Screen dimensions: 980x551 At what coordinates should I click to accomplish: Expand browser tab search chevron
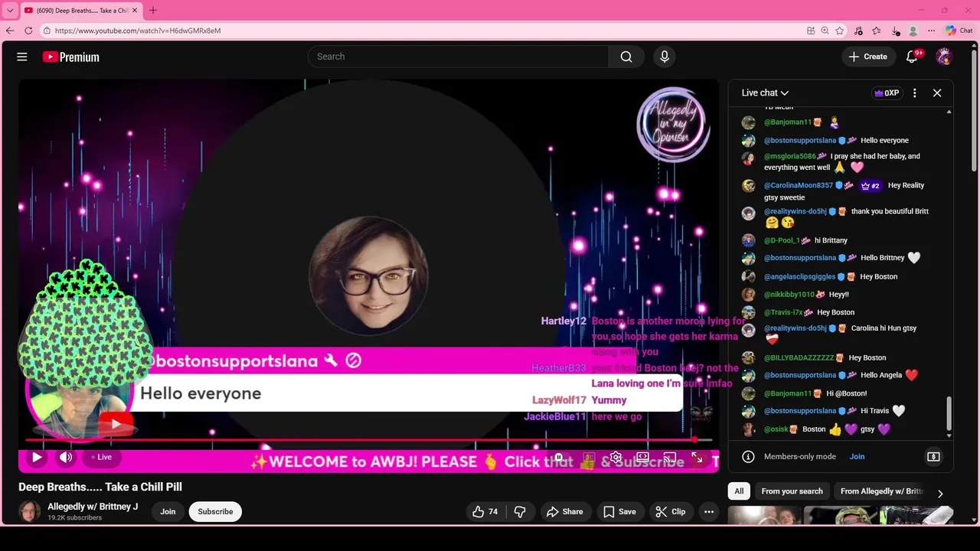tap(10, 11)
